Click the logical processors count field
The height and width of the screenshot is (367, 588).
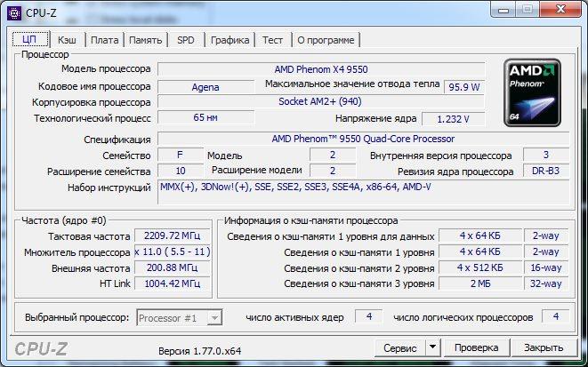pos(556,317)
